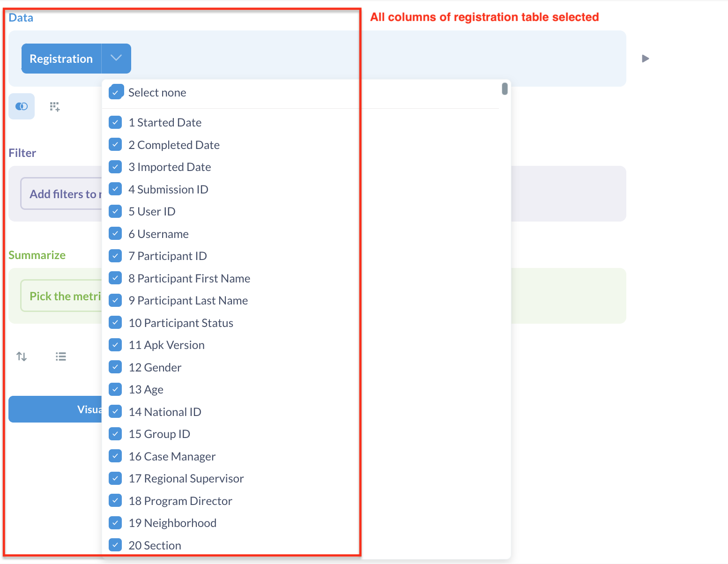Click the row limit list icon
The image size is (728, 564).
click(x=61, y=356)
